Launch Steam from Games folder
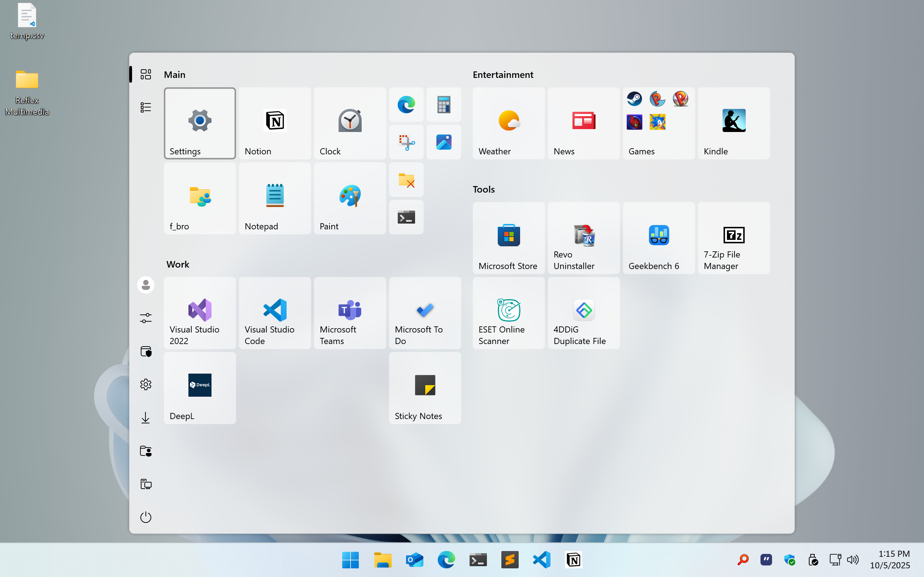This screenshot has width=924, height=577. click(x=634, y=99)
